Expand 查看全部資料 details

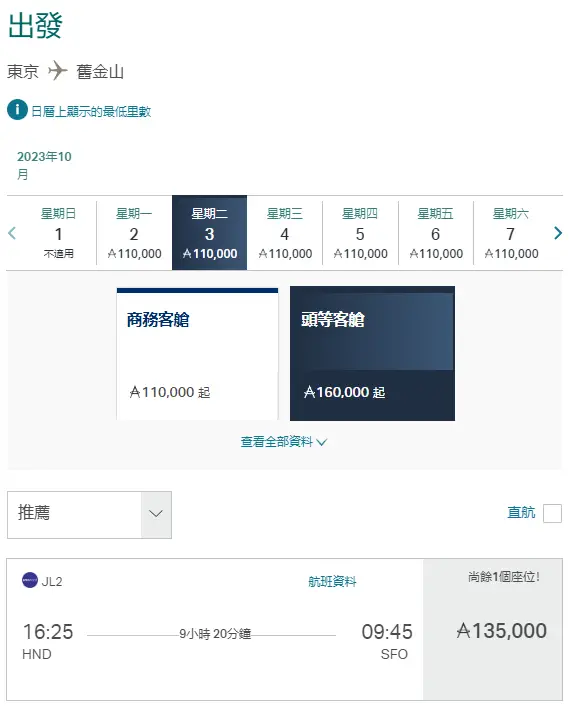click(284, 442)
